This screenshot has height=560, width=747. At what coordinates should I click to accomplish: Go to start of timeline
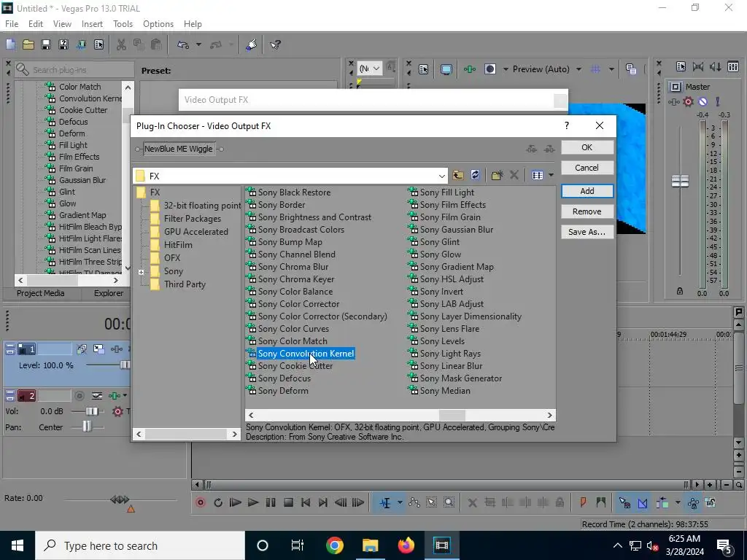[306, 502]
